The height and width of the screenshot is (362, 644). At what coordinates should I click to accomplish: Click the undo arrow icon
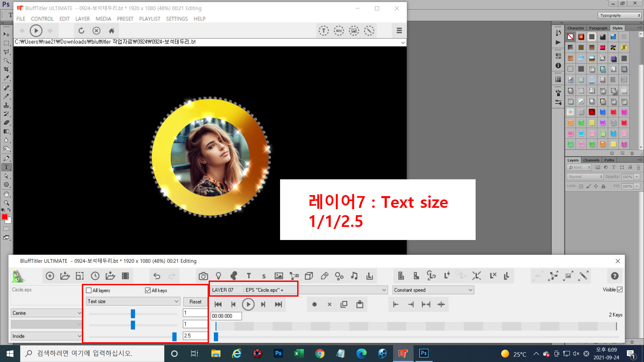point(157,276)
